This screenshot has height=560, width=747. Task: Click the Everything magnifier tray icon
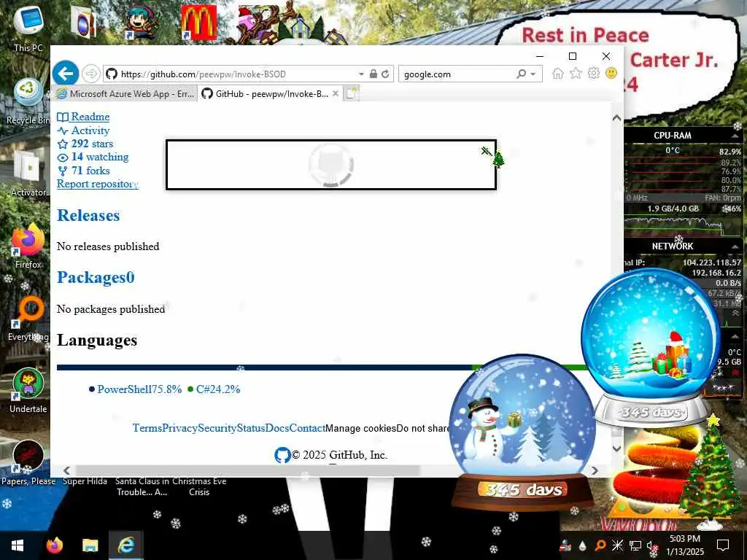coord(600,545)
